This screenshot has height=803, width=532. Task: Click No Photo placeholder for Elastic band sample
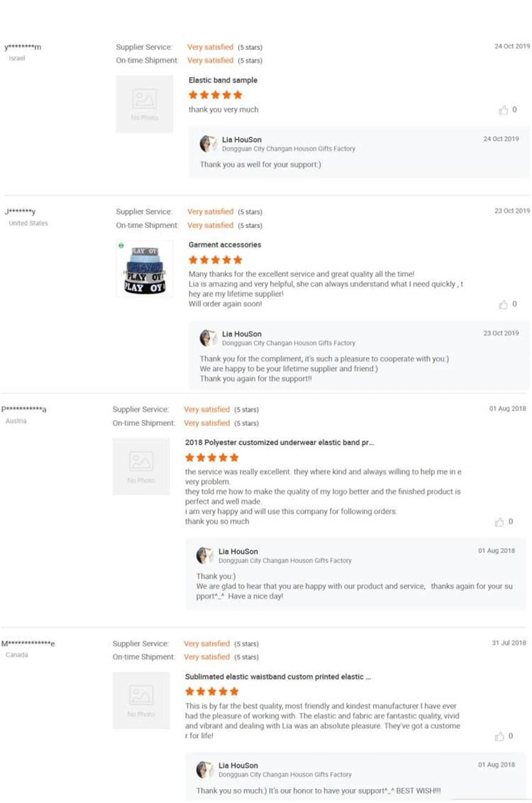click(145, 104)
